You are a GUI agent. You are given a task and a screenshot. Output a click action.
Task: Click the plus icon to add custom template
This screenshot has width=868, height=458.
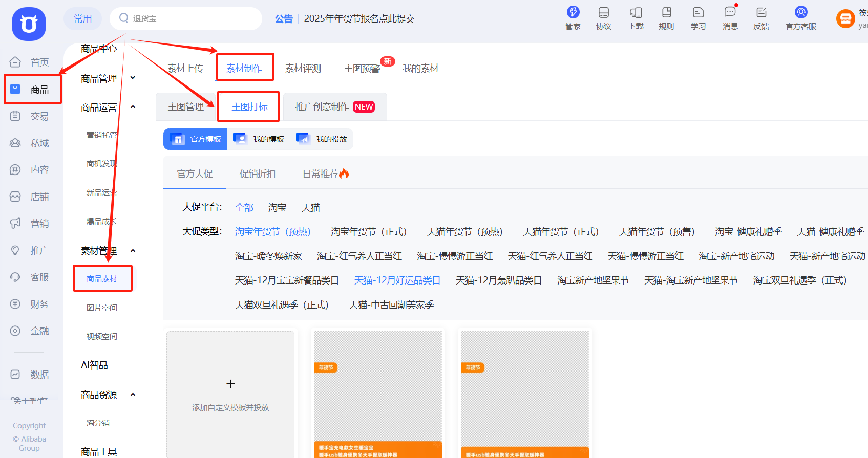[x=230, y=384]
